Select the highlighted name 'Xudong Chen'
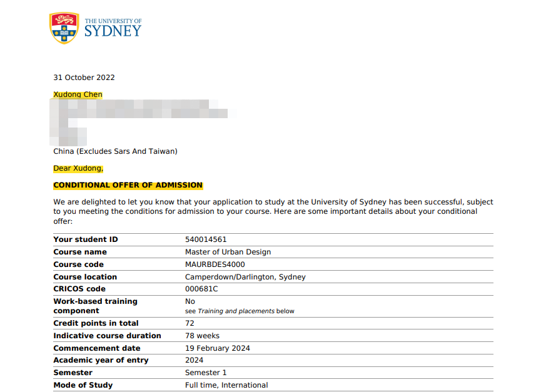 pos(78,94)
